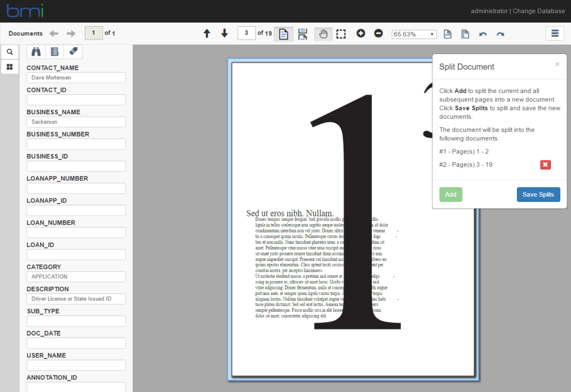
Task: Click the binoculars search icon
Action: point(36,52)
